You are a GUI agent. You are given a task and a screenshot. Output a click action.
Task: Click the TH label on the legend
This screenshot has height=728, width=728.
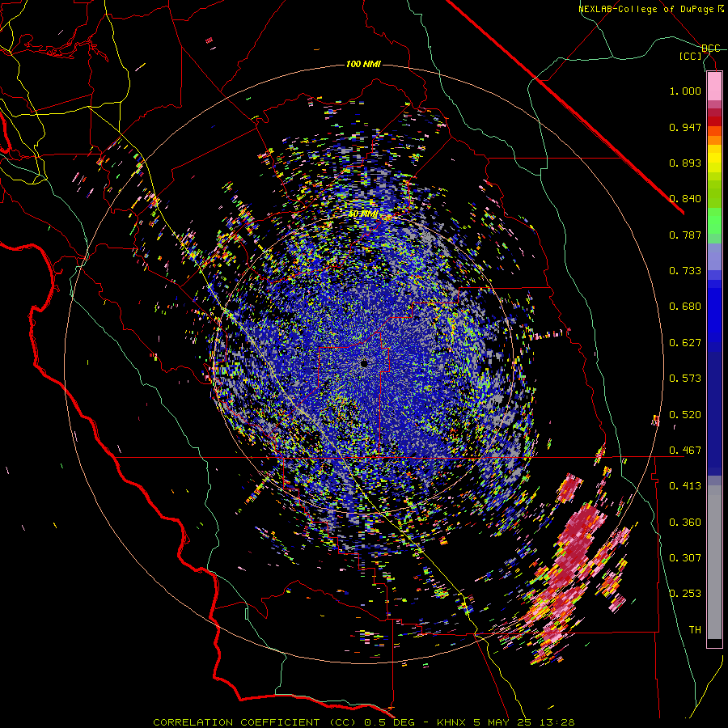pos(695,630)
